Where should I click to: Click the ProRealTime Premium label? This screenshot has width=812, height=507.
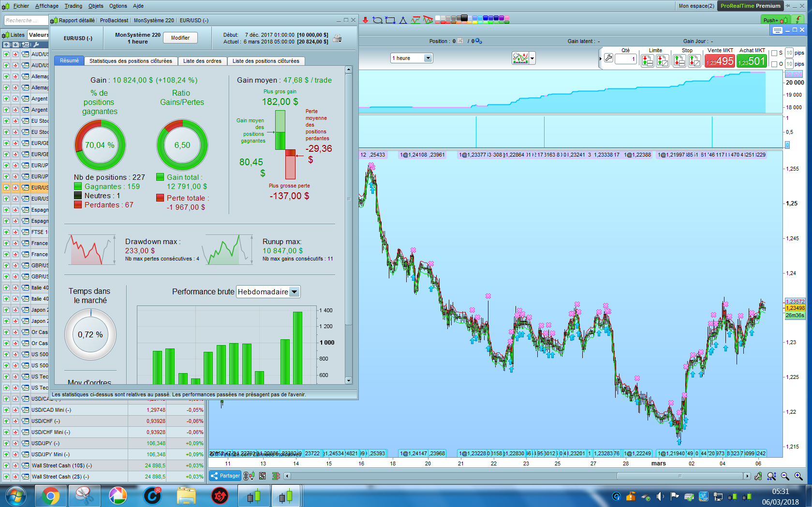(751, 6)
